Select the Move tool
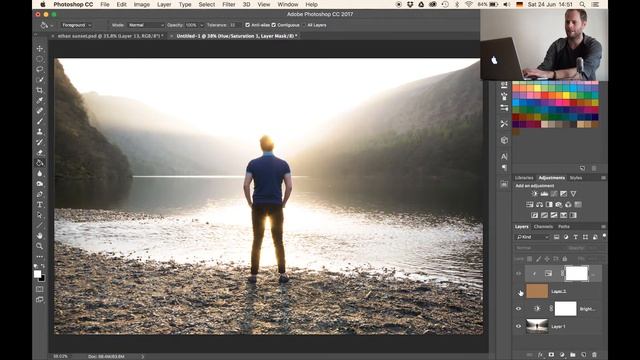The image size is (640, 360). tap(40, 48)
